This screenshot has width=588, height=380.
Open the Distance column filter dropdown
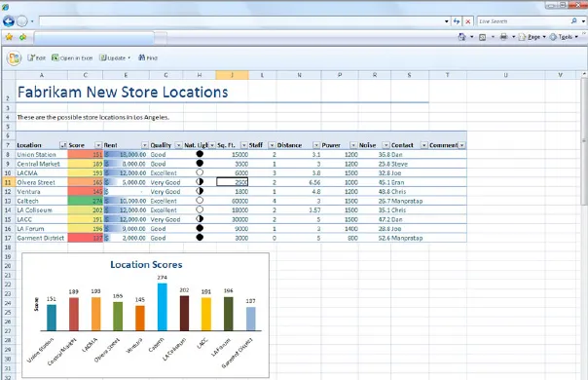coord(316,145)
